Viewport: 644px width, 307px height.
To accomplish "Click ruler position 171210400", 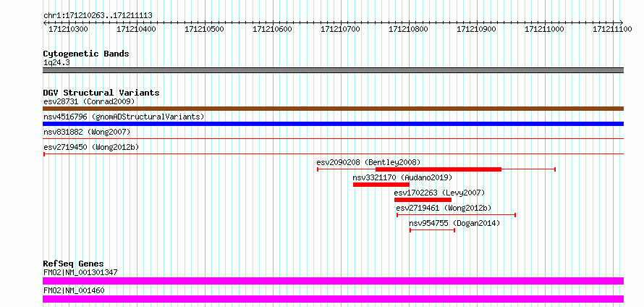I will tap(136, 29).
